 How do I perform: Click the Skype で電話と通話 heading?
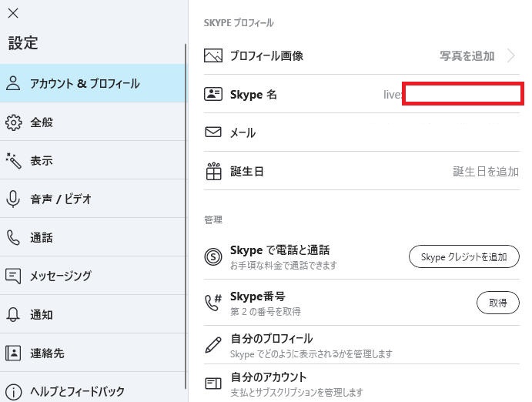(280, 250)
